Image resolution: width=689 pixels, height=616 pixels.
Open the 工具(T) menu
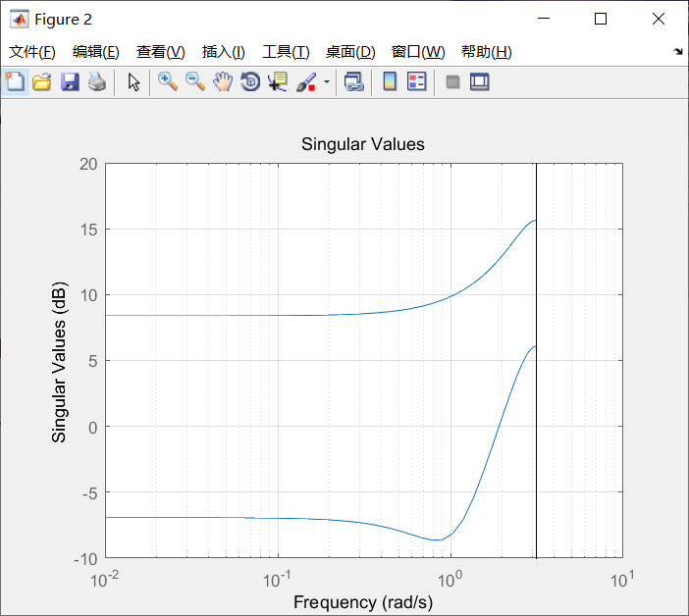coord(286,52)
